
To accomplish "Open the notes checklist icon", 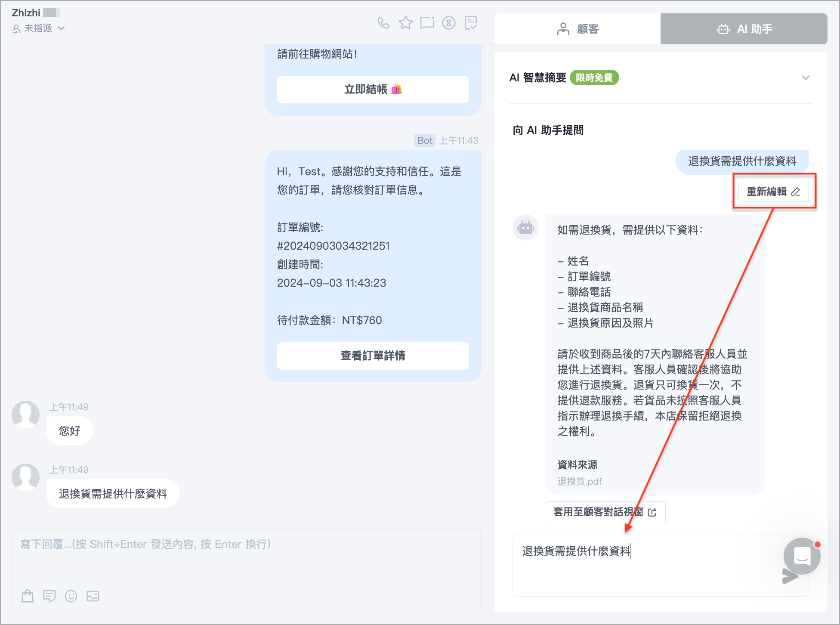I will (471, 23).
